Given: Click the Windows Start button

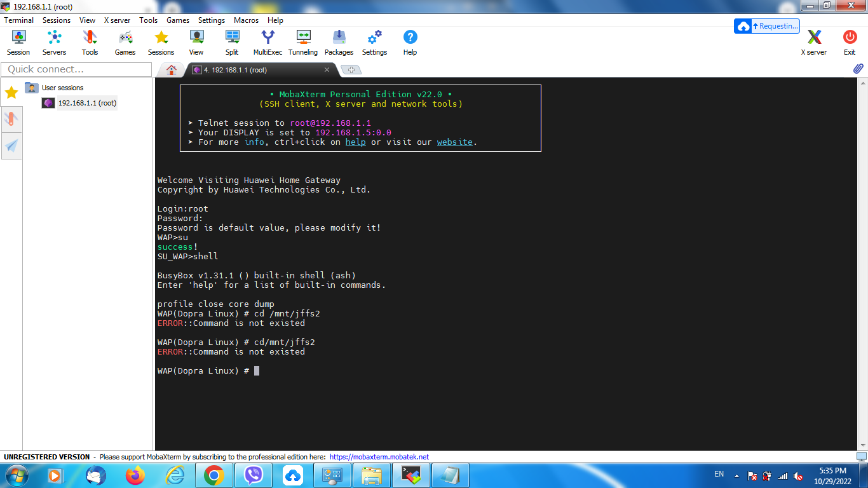Looking at the screenshot, I should (16, 475).
